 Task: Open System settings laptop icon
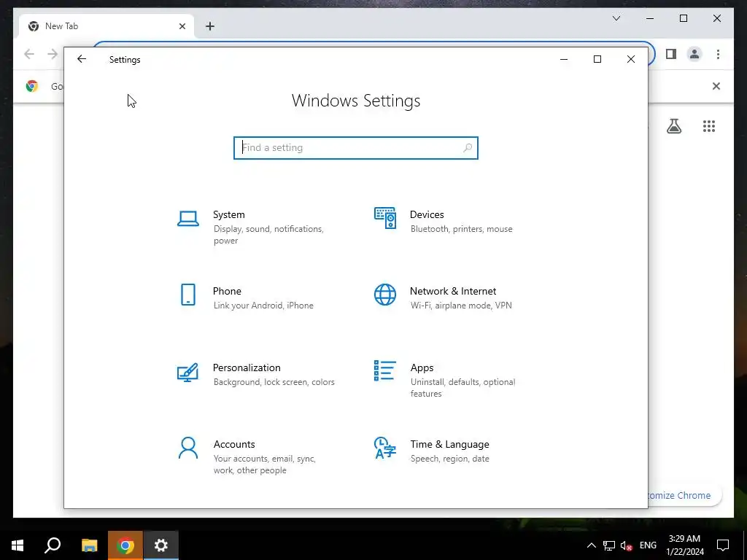coord(188,219)
